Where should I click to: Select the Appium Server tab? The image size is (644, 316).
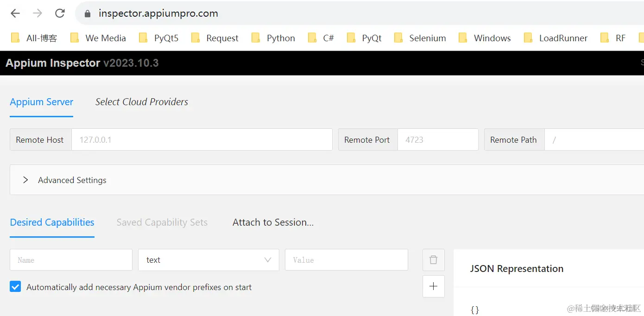pos(42,102)
